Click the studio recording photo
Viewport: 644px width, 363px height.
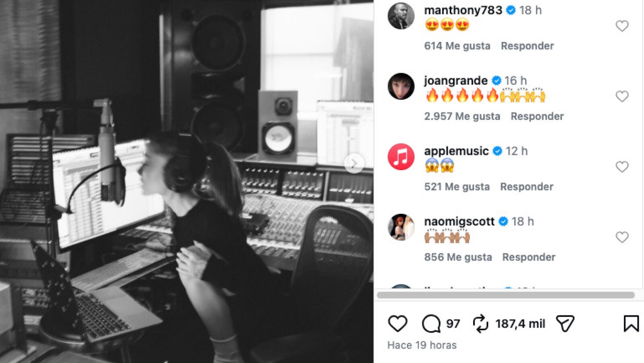pos(187,181)
